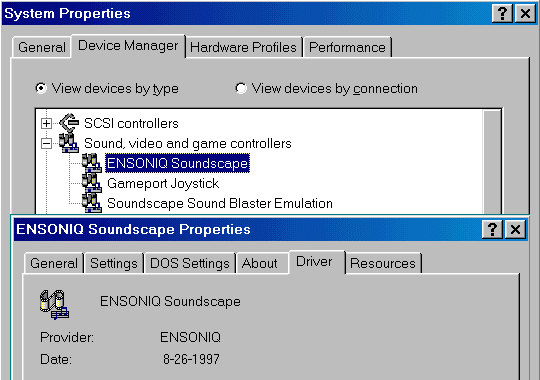Open the Settings tab
This screenshot has height=380, width=540.
click(x=114, y=263)
